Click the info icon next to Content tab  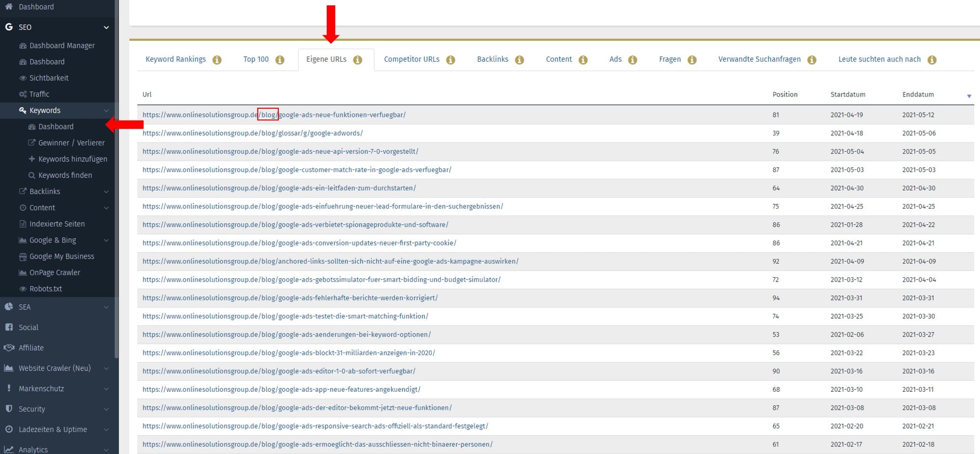pyautogui.click(x=583, y=60)
